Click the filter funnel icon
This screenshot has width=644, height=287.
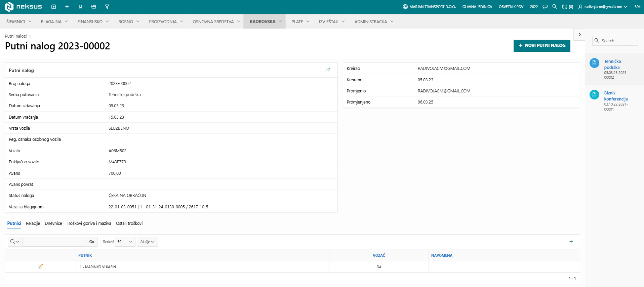(x=107, y=7)
